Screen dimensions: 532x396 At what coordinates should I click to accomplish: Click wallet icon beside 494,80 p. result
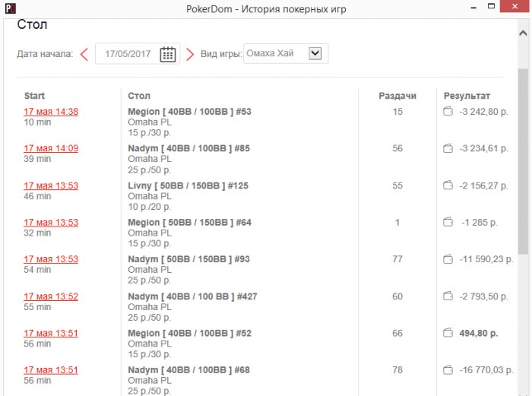448,333
